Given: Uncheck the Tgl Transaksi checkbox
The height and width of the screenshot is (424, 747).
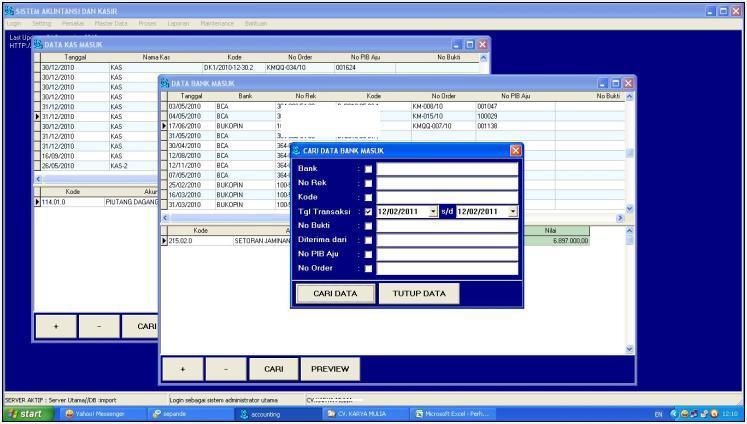Looking at the screenshot, I should [x=368, y=213].
